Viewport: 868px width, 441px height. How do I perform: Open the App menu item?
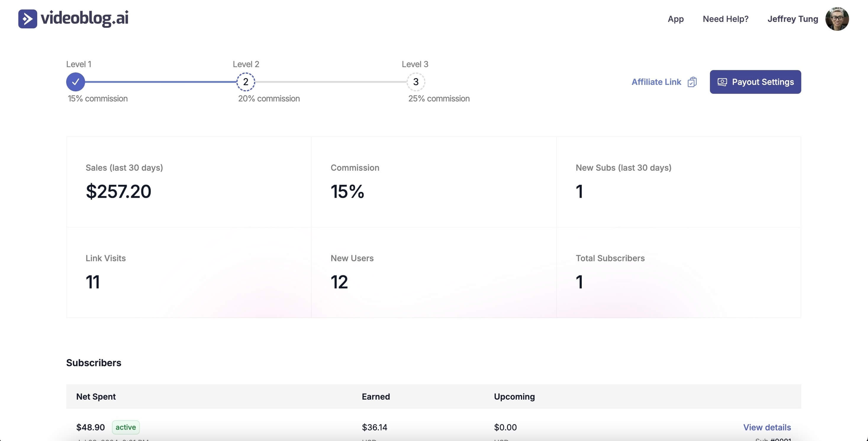tap(676, 19)
